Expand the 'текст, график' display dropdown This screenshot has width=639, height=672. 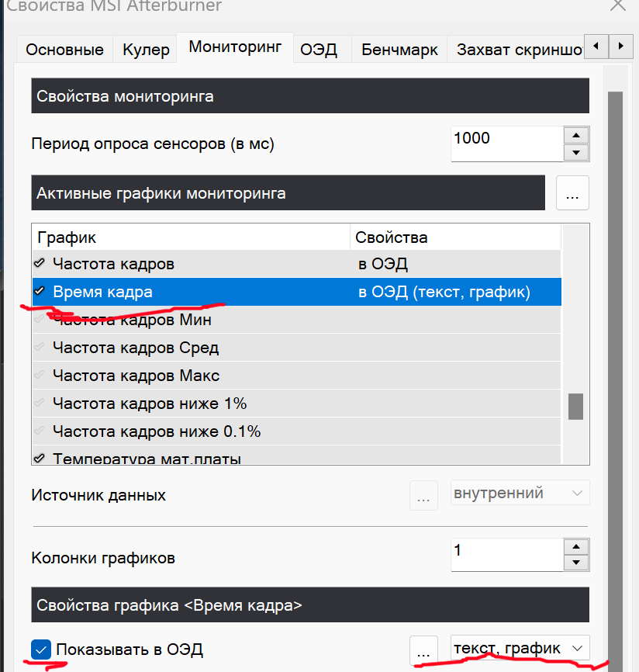click(520, 648)
